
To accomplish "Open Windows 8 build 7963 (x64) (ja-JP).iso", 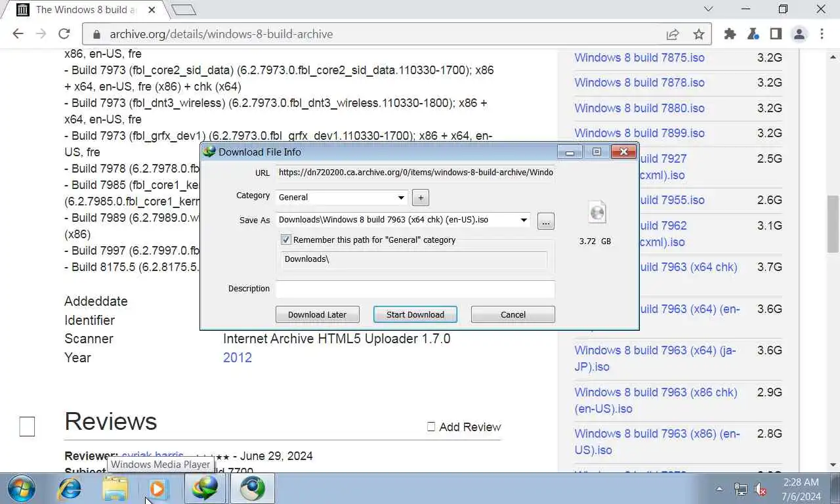I will (x=655, y=358).
